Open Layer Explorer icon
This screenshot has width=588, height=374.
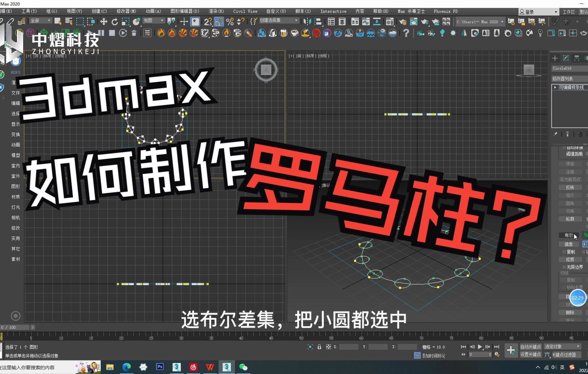click(x=342, y=21)
